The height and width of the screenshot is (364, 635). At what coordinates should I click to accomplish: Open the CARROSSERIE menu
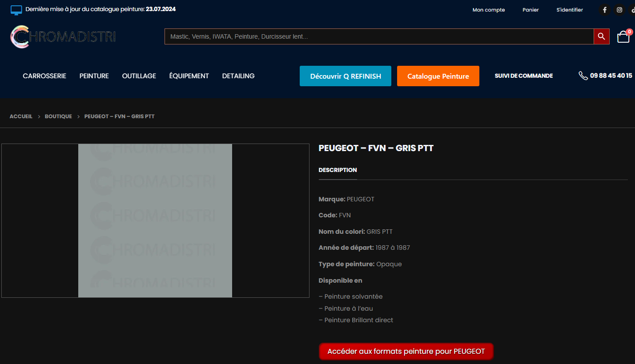[44, 76]
